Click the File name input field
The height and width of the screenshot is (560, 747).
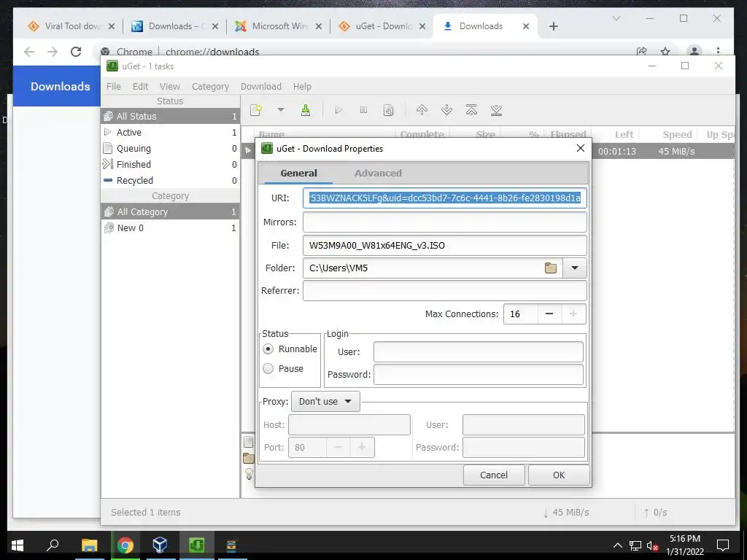pos(444,246)
